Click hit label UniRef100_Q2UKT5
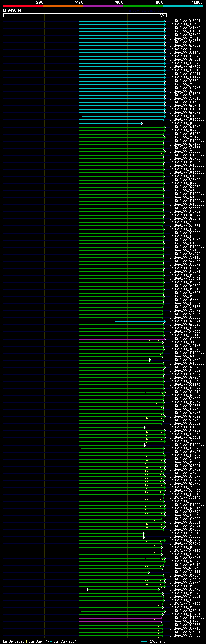 tap(185, 508)
